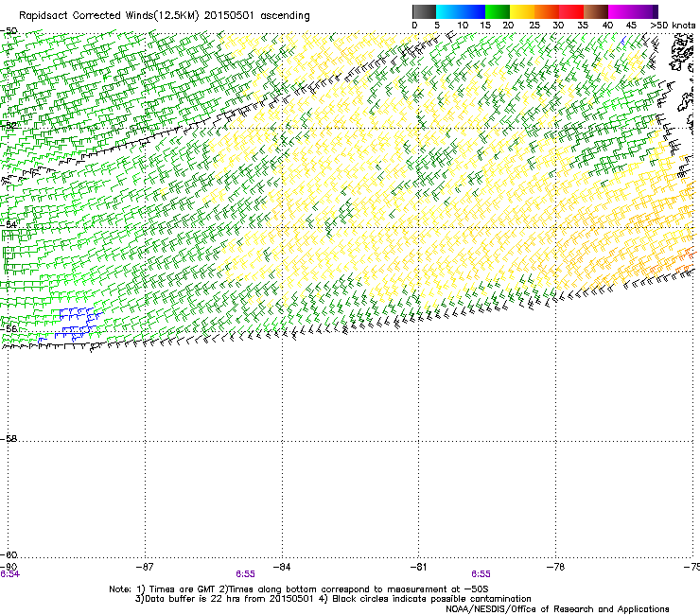
Task: Click the longitude label -84
Action: (282, 567)
